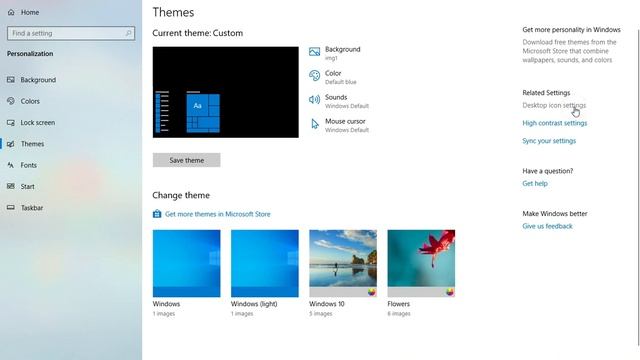Open Get more themes in Microsoft Store
This screenshot has width=640, height=360.
[218, 214]
